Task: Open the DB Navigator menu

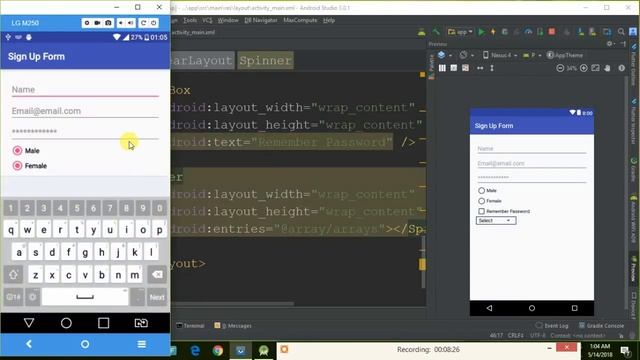Action: coord(260,20)
